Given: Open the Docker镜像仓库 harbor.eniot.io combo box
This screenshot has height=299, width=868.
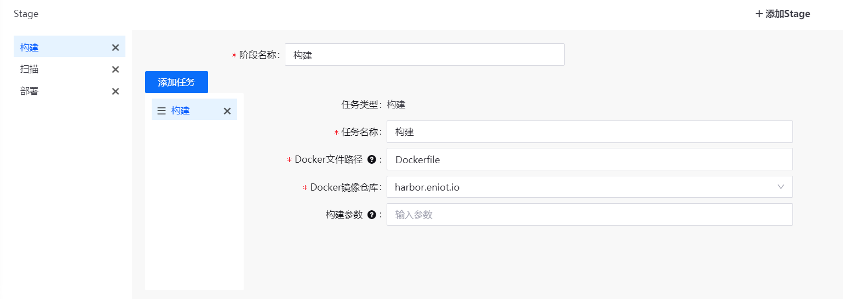Looking at the screenshot, I should pyautogui.click(x=580, y=187).
